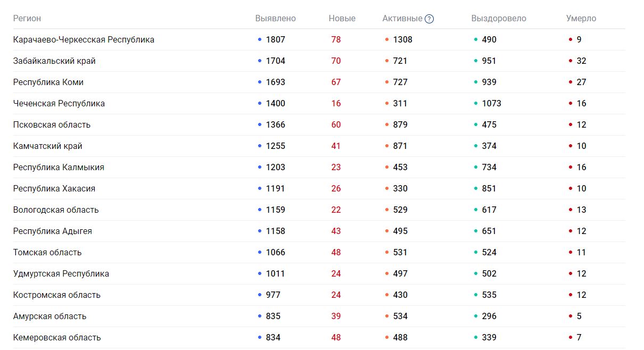This screenshot has height=350, width=644.
Task: Select Республика Калмыкия region
Action: point(59,168)
